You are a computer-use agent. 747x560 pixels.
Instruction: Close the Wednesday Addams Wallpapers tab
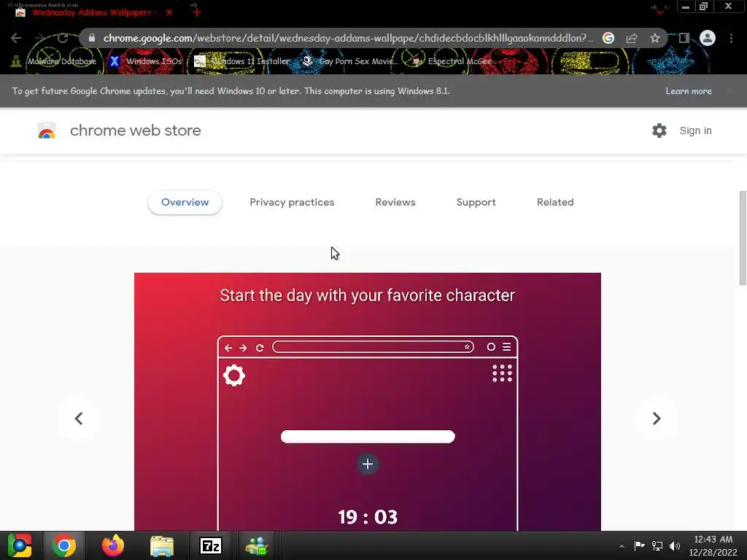(x=169, y=12)
